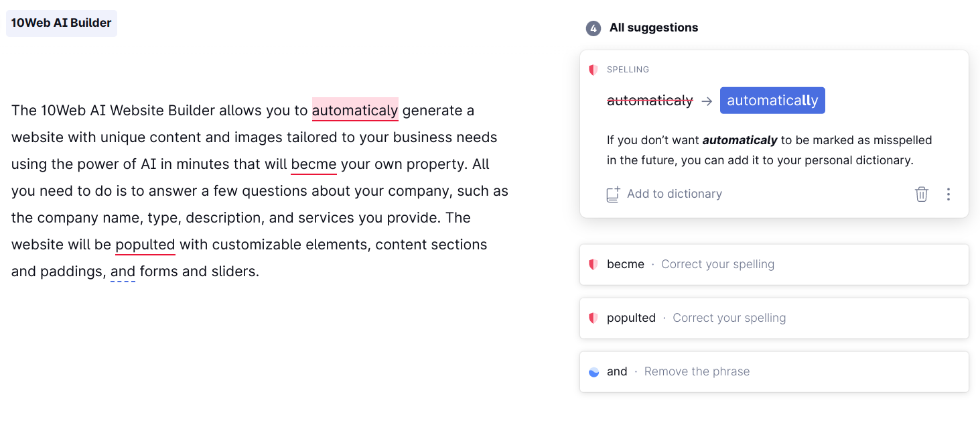
Task: Expand the populted spelling suggestion card
Action: (x=774, y=318)
